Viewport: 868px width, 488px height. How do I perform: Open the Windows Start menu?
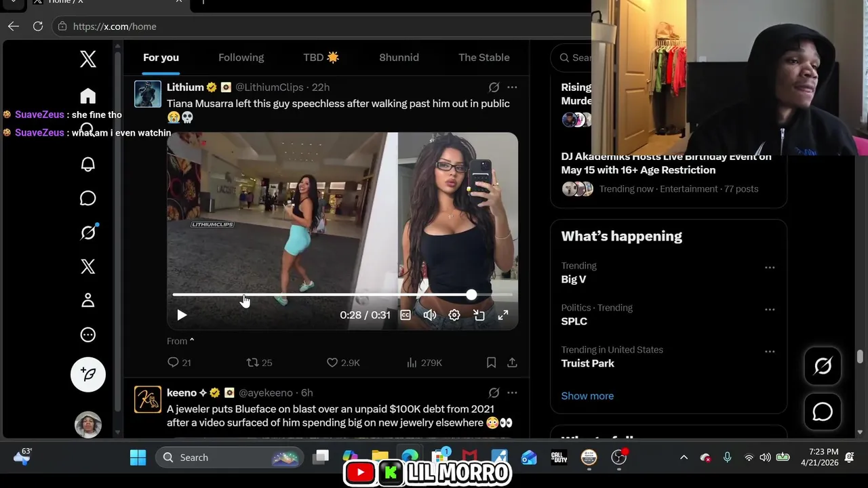[138, 457]
